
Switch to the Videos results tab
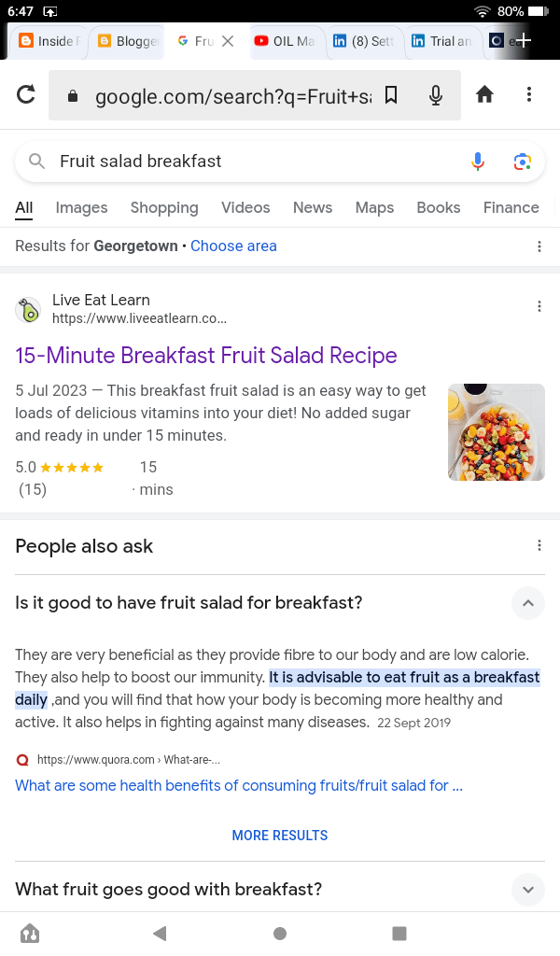point(245,207)
